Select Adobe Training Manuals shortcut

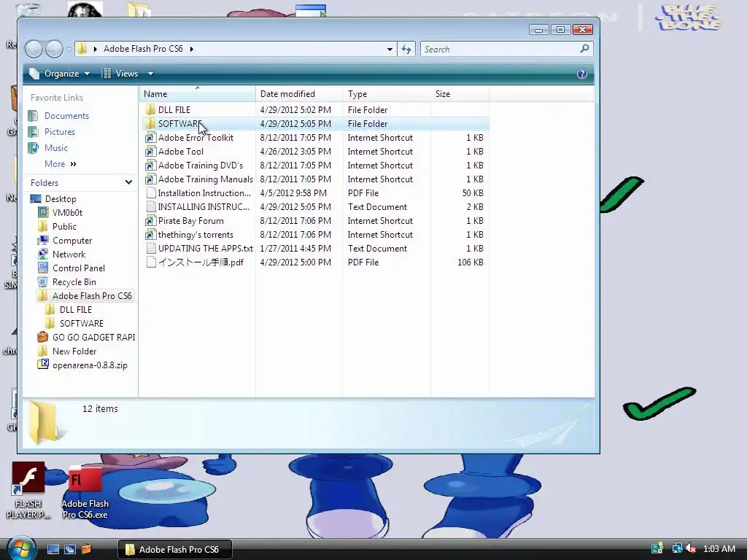(205, 179)
